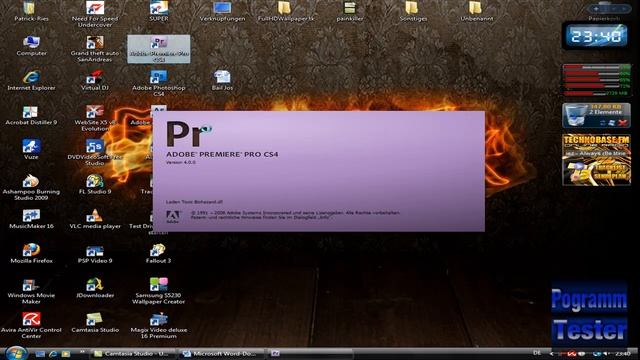The height and width of the screenshot is (360, 640).
Task: Launch the SUPER desktop shortcut
Action: 159,11
